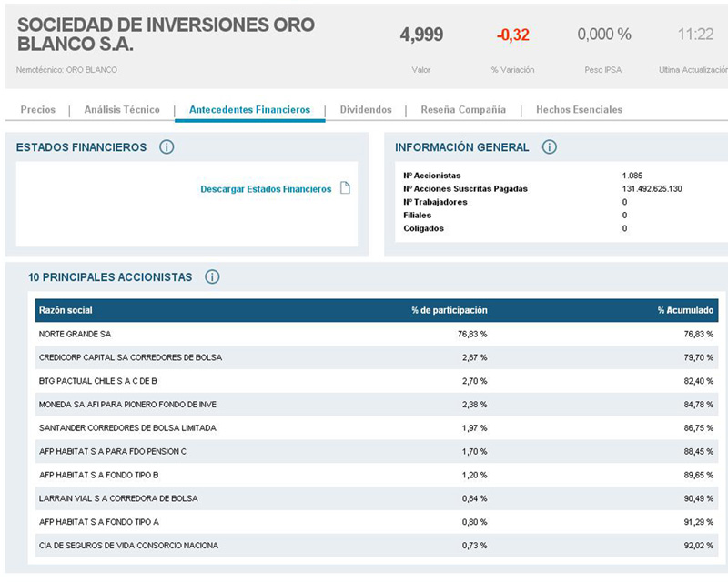
Task: Click the 10 Principales Accionistas heading
Action: coord(110,277)
